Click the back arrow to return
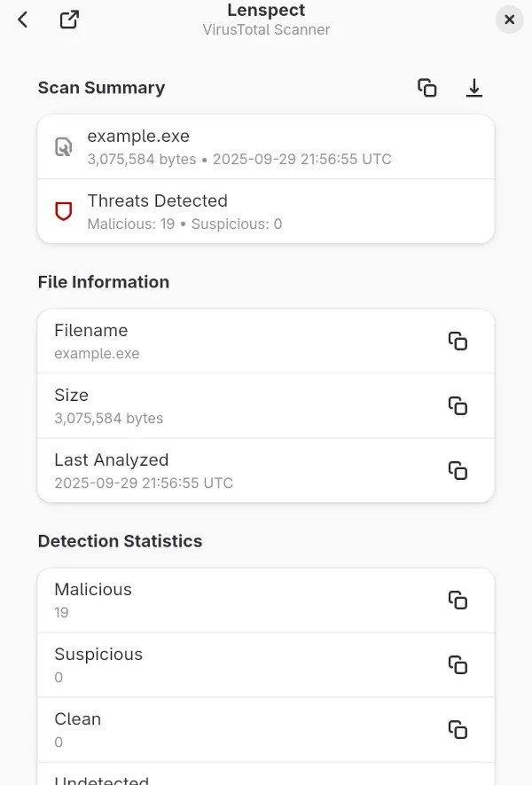This screenshot has height=785, width=532. (x=21, y=19)
